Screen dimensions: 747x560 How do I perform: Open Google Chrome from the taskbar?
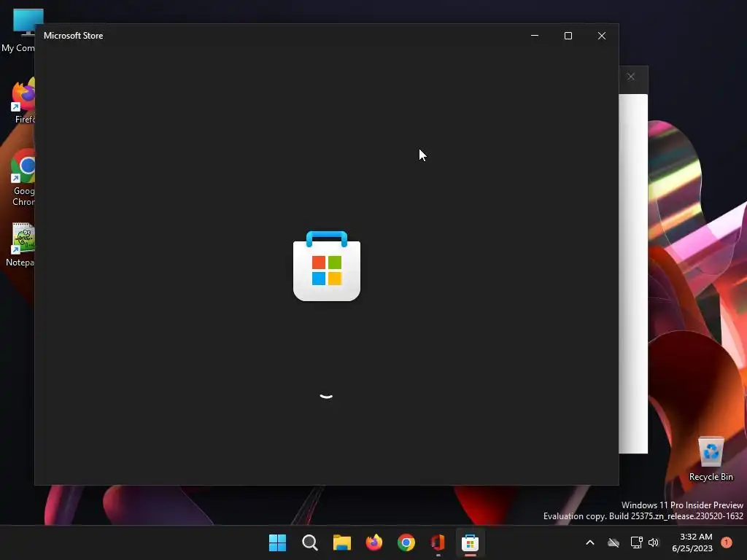point(406,542)
